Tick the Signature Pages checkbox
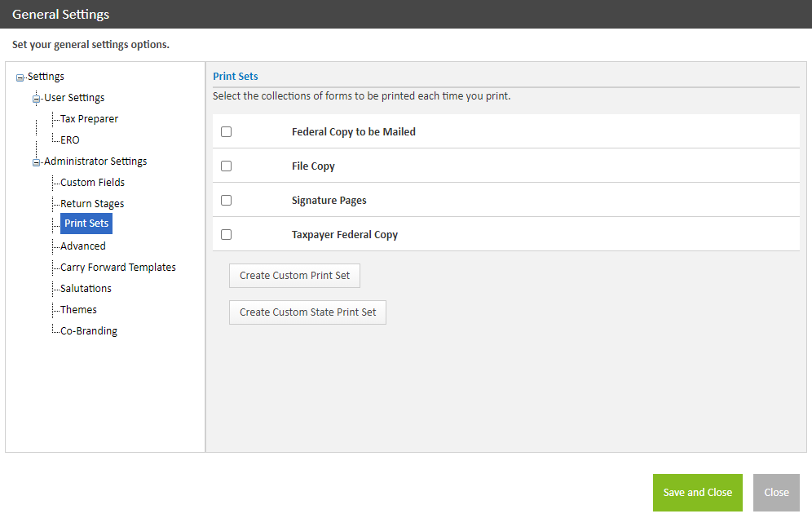 click(227, 200)
